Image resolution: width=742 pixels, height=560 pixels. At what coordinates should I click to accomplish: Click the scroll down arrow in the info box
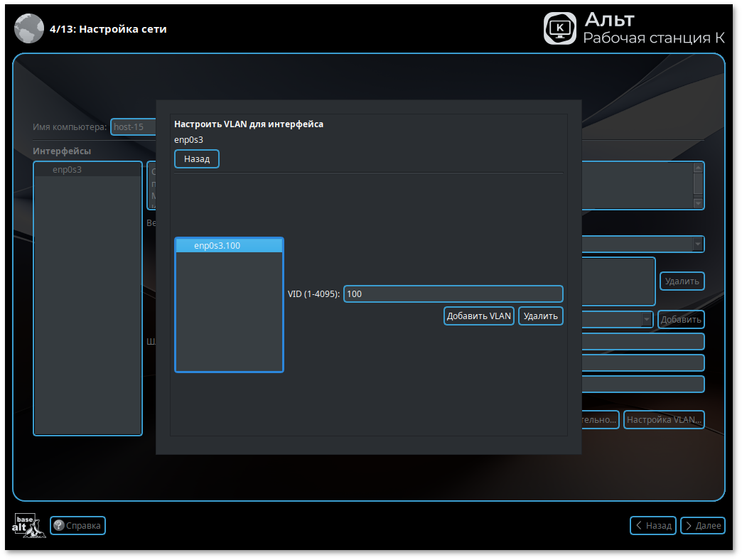click(x=698, y=203)
